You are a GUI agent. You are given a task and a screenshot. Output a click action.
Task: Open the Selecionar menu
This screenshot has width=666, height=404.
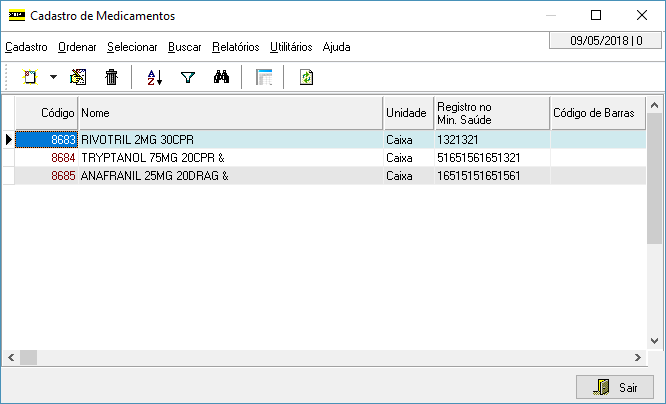tap(132, 47)
